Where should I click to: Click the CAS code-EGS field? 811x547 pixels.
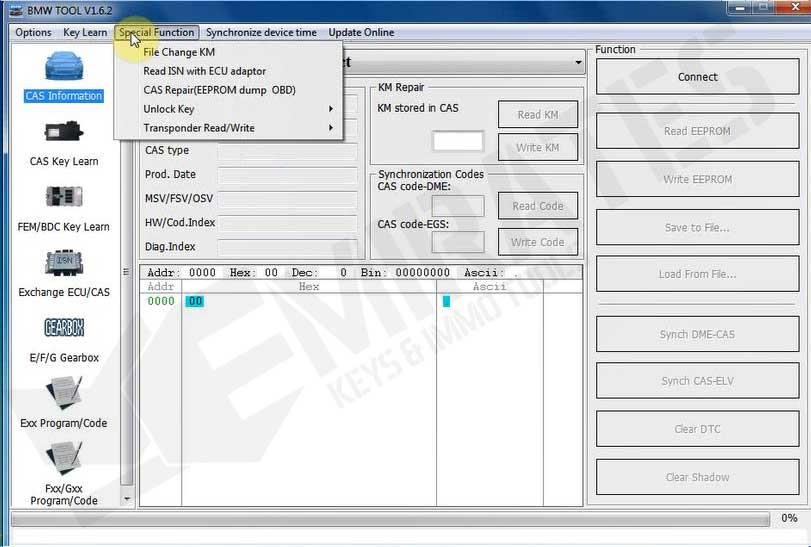(458, 242)
